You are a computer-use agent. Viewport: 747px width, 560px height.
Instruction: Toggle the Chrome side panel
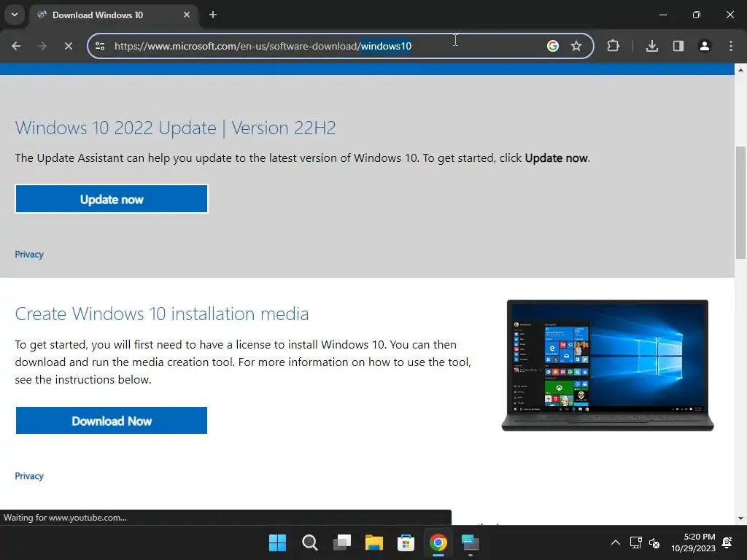point(678,46)
